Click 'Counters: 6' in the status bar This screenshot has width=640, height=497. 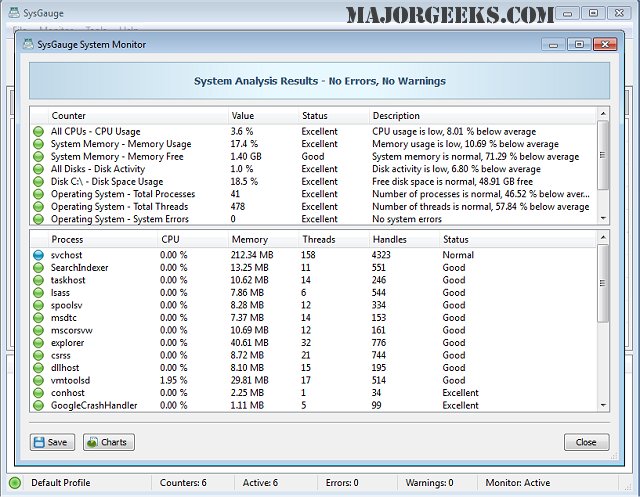point(183,483)
